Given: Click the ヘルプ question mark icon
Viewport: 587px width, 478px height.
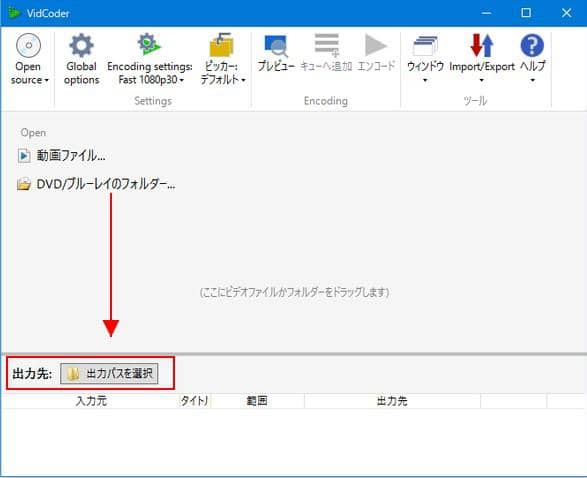Looking at the screenshot, I should click(x=532, y=45).
